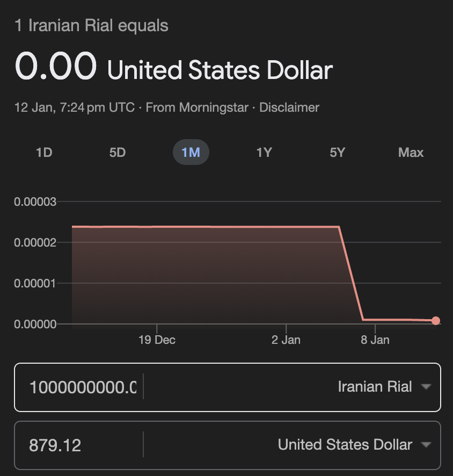Switch to the 5D chart range

(117, 153)
